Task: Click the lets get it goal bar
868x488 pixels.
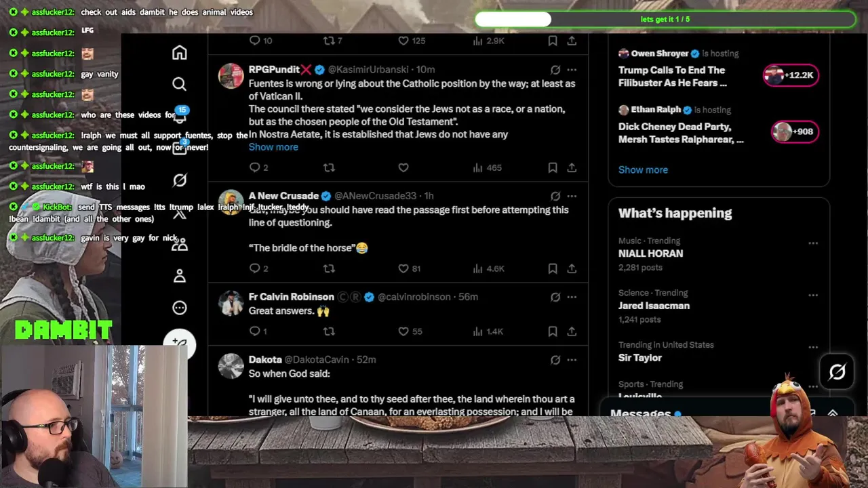Action: (665, 19)
